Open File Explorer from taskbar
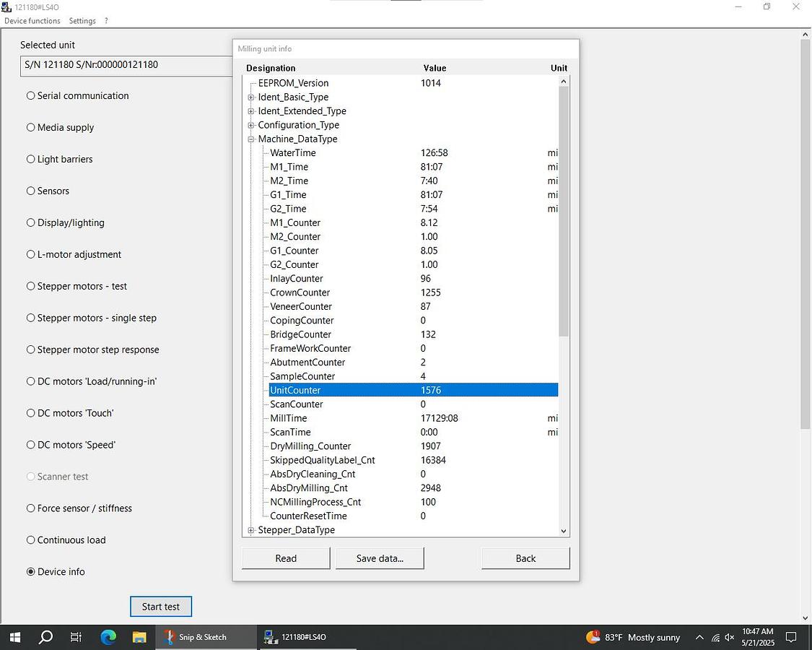812x650 pixels. click(139, 637)
